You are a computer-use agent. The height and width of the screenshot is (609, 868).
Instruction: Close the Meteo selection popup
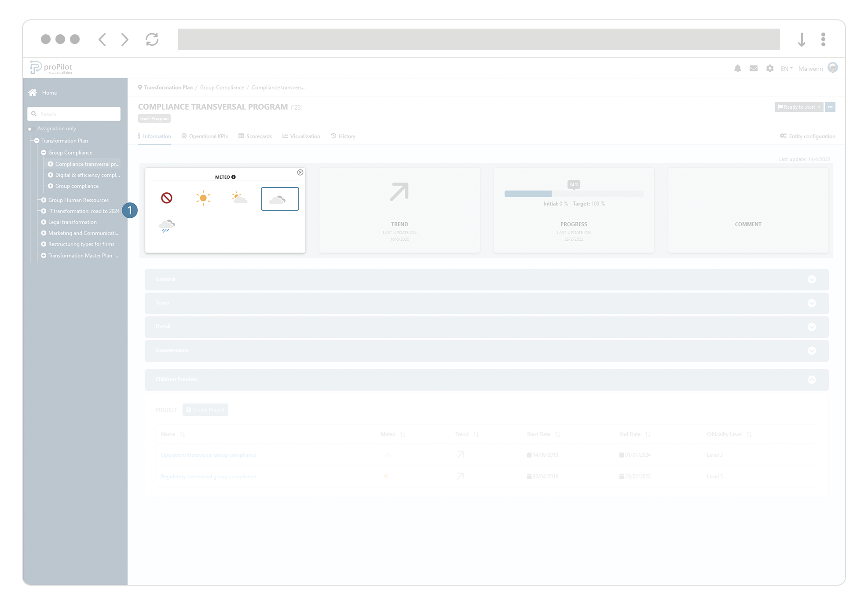(x=300, y=172)
